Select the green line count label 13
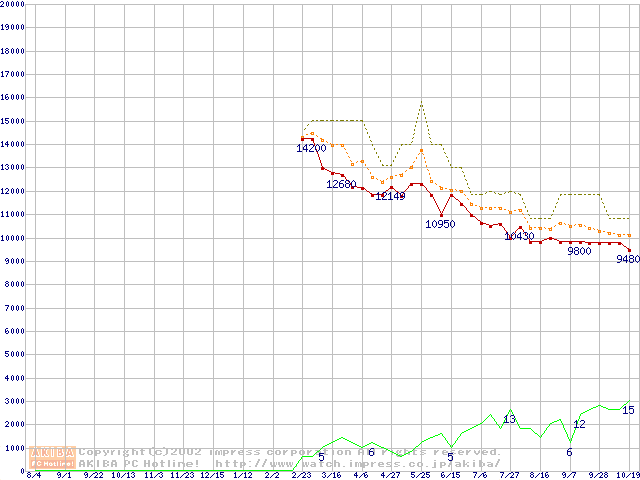Screen dimensions: 640x480 pyautogui.click(x=509, y=419)
